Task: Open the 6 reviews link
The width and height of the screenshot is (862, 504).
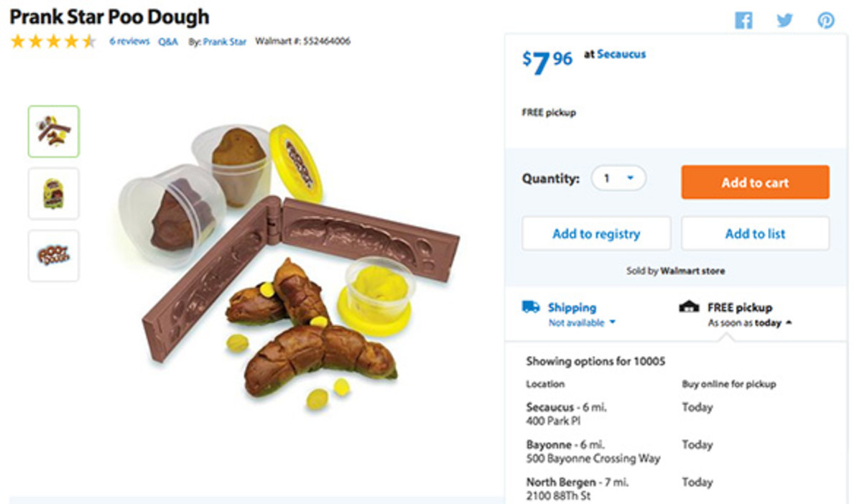Action: [x=129, y=42]
